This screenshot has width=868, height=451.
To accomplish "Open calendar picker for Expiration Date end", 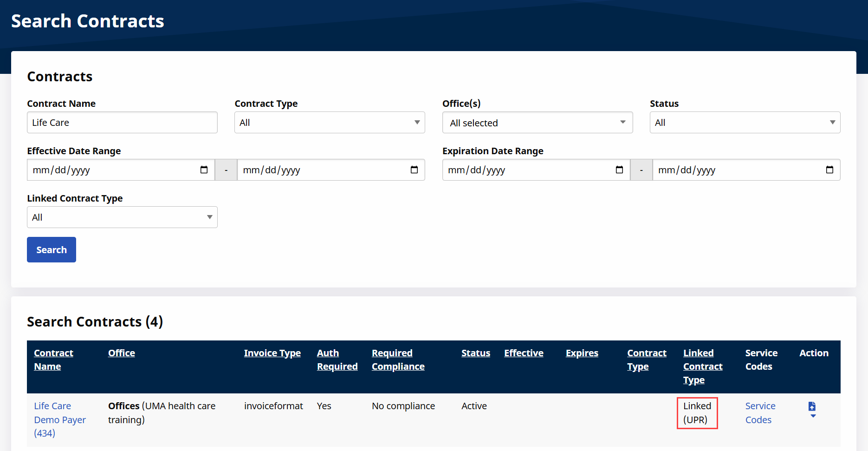I will coord(829,170).
